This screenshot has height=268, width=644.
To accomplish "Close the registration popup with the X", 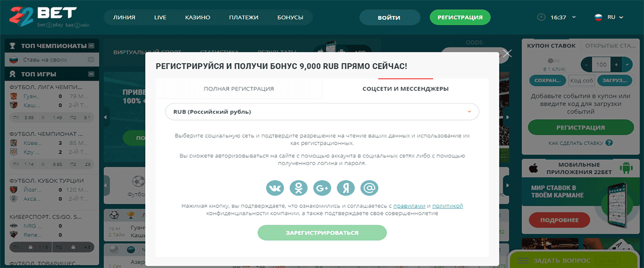I will pyautogui.click(x=507, y=54).
